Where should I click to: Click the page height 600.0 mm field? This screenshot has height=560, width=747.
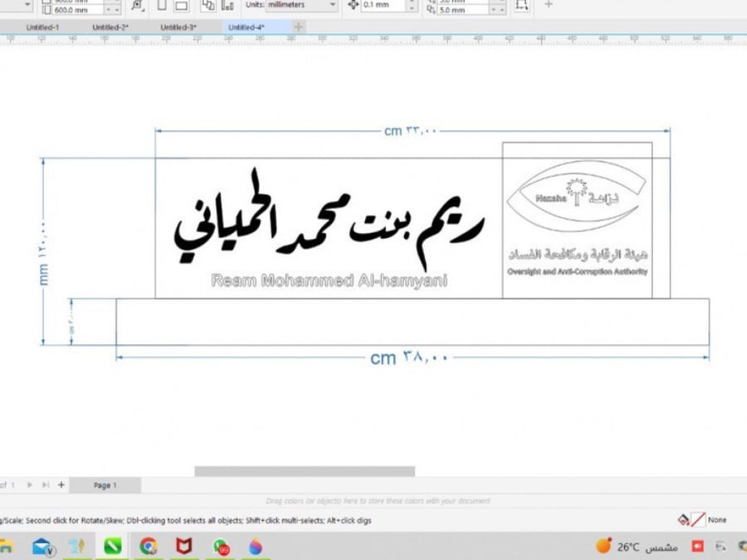click(x=77, y=10)
